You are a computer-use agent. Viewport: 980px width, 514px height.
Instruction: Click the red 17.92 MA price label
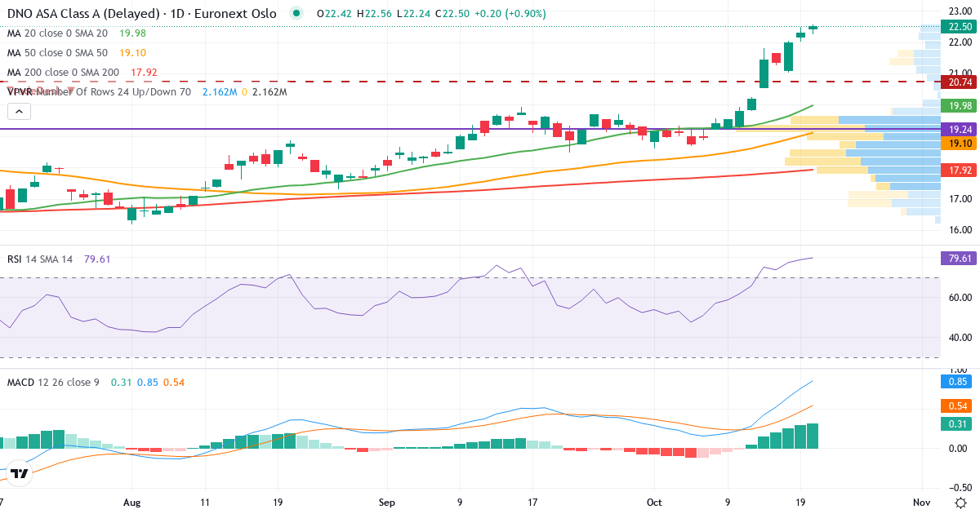[959, 170]
